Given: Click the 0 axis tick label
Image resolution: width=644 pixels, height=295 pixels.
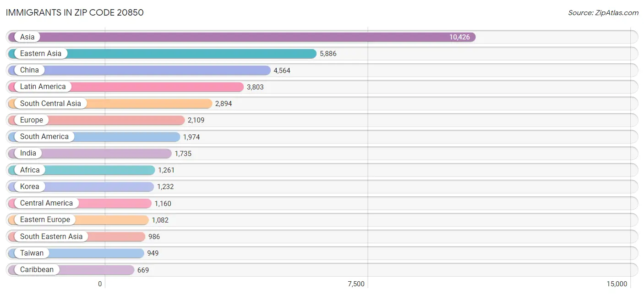Looking at the screenshot, I should click(x=100, y=284).
